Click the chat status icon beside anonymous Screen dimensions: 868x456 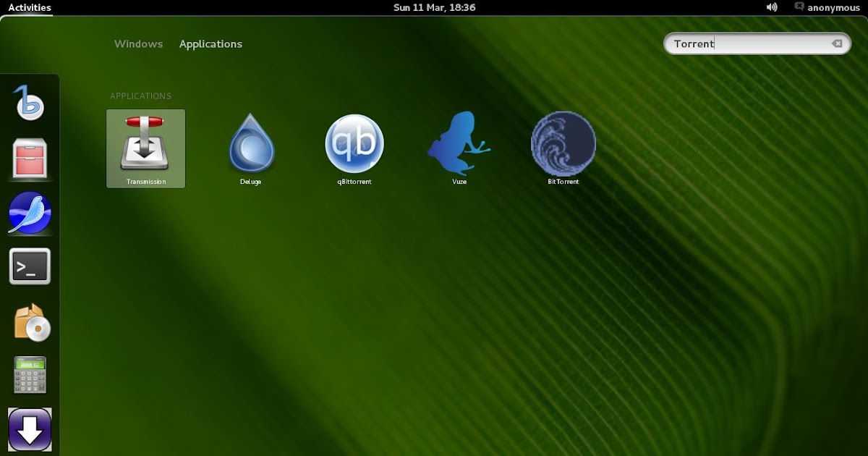click(799, 7)
